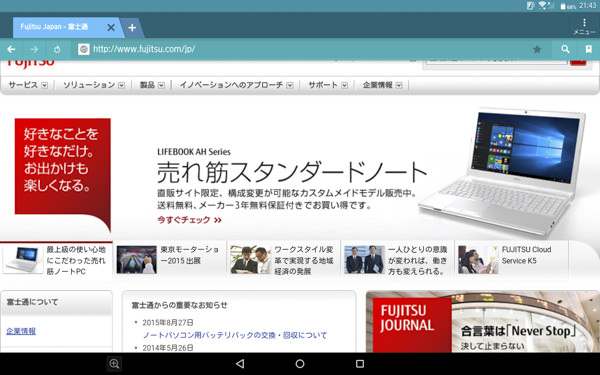Click the 合言葉は「Never Stop」 text

(x=518, y=331)
